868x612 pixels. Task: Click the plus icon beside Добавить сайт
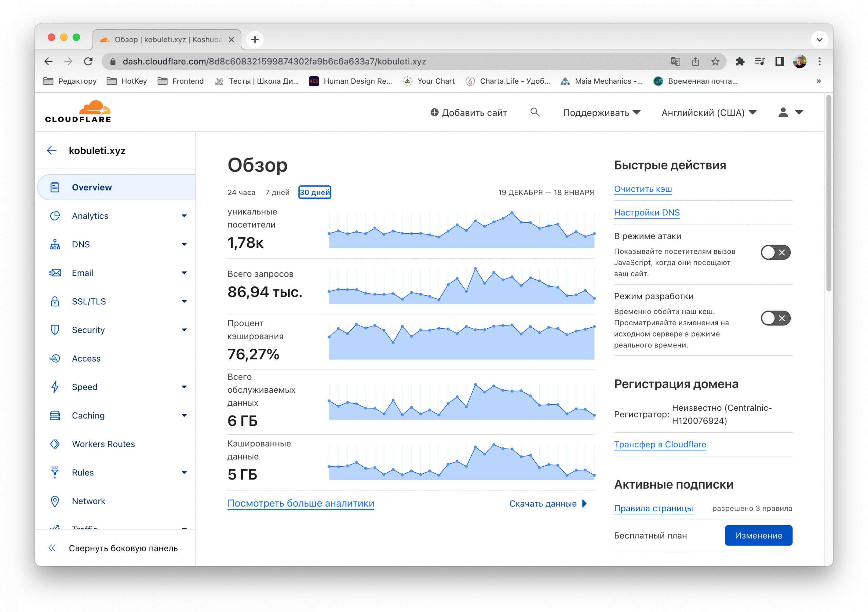point(434,113)
